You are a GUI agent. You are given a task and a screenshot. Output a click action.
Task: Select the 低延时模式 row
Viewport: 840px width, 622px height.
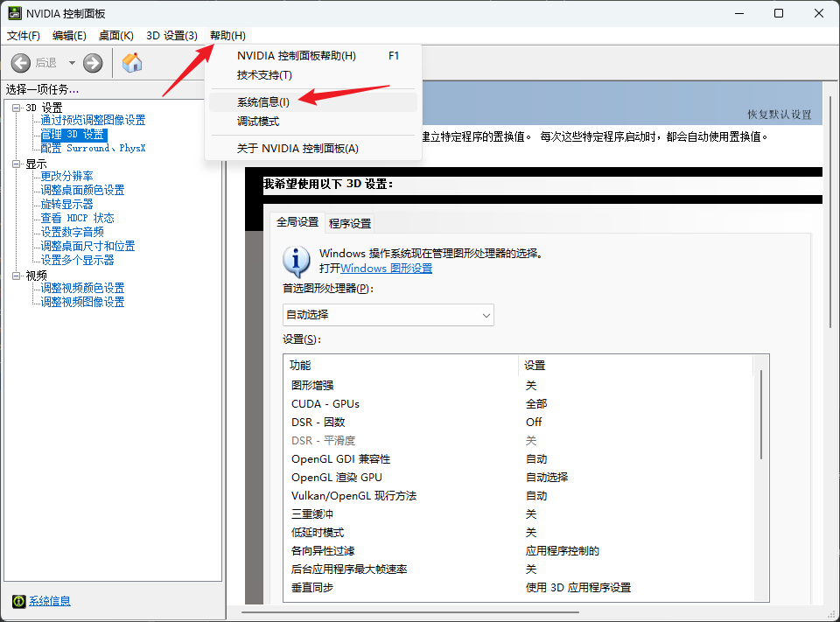pyautogui.click(x=520, y=533)
